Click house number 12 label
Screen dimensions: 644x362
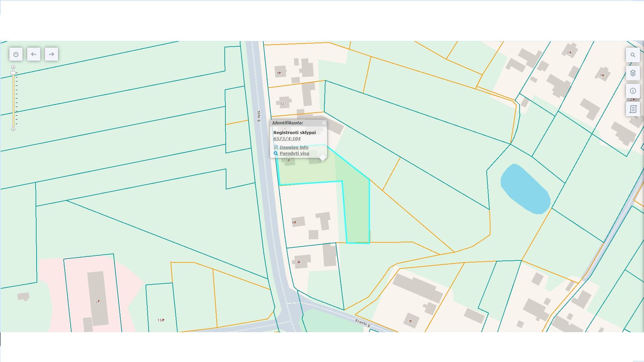[x=282, y=104]
